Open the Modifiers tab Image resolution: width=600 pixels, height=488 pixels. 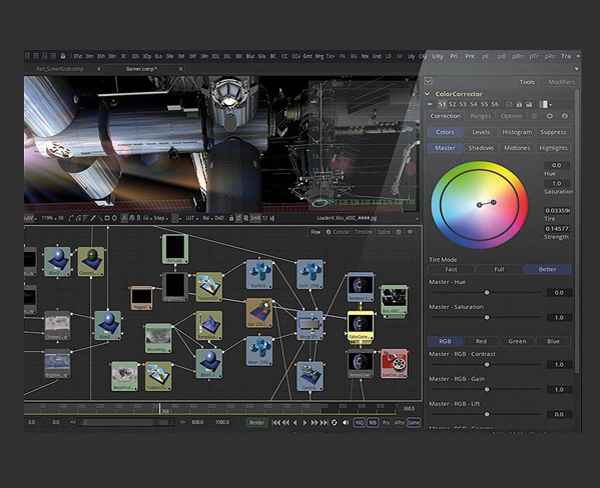coord(561,82)
